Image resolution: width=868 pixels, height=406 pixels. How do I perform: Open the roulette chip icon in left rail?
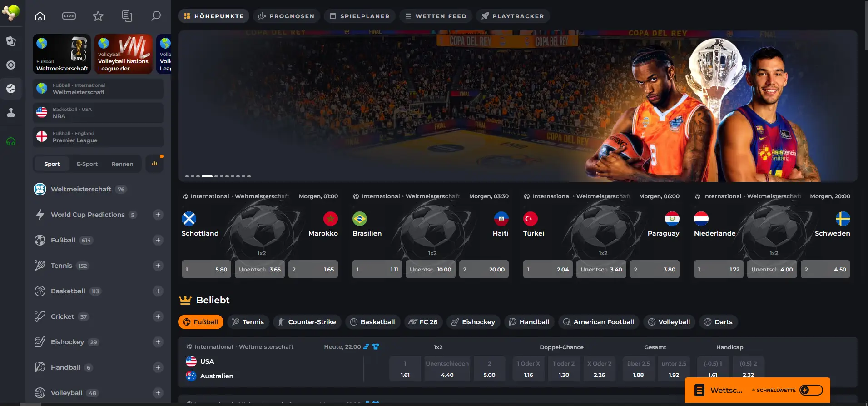11,65
